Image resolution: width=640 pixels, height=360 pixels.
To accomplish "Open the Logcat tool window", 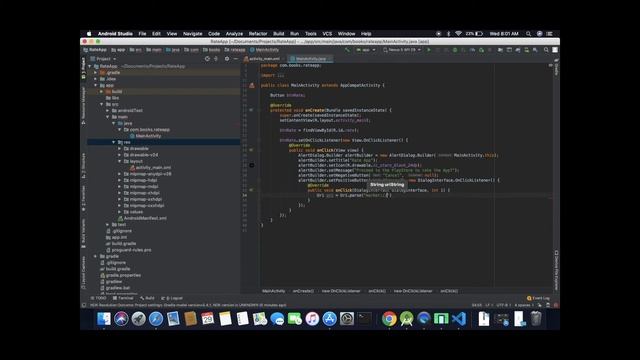I will pos(172,298).
